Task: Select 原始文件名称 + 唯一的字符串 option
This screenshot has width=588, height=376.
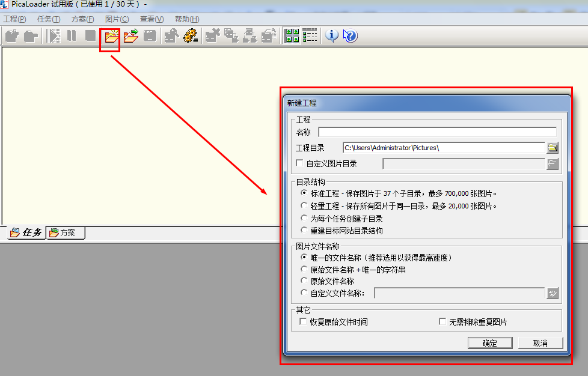Action: (304, 269)
